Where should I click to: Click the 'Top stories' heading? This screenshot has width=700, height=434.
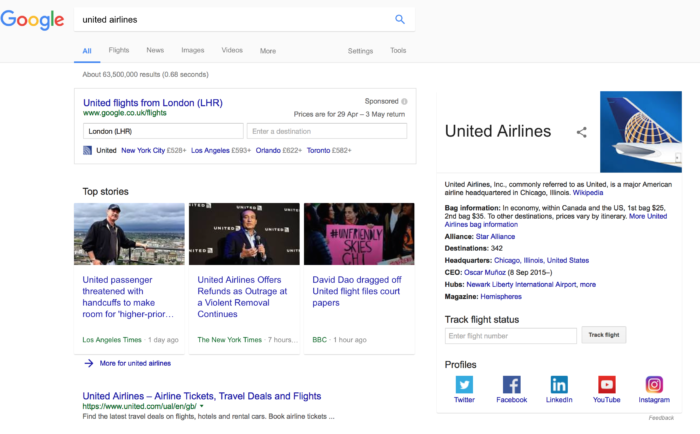coord(105,192)
